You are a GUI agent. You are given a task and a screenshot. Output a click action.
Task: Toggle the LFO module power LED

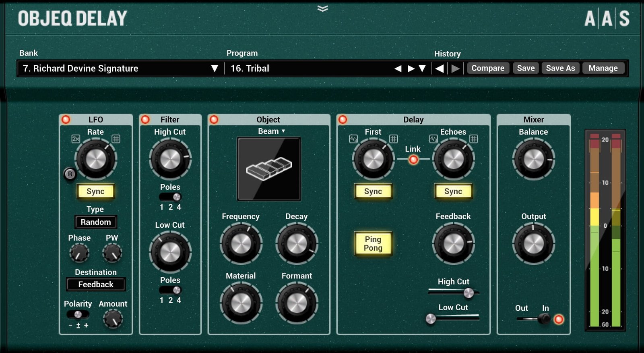click(x=66, y=119)
